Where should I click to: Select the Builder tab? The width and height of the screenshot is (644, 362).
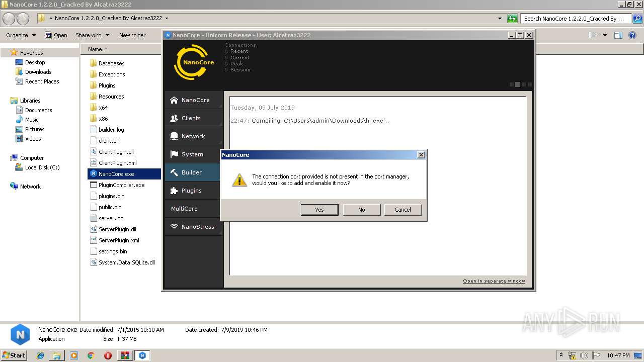(x=193, y=172)
